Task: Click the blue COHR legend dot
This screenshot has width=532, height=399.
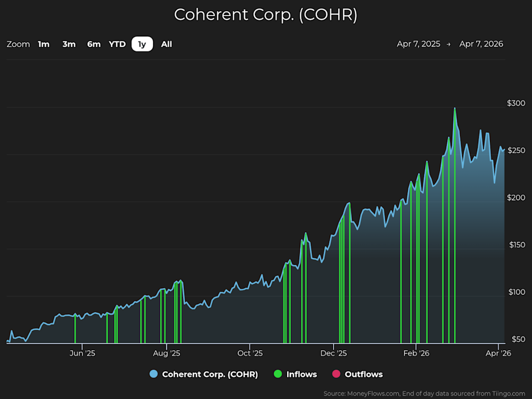Action: [154, 374]
